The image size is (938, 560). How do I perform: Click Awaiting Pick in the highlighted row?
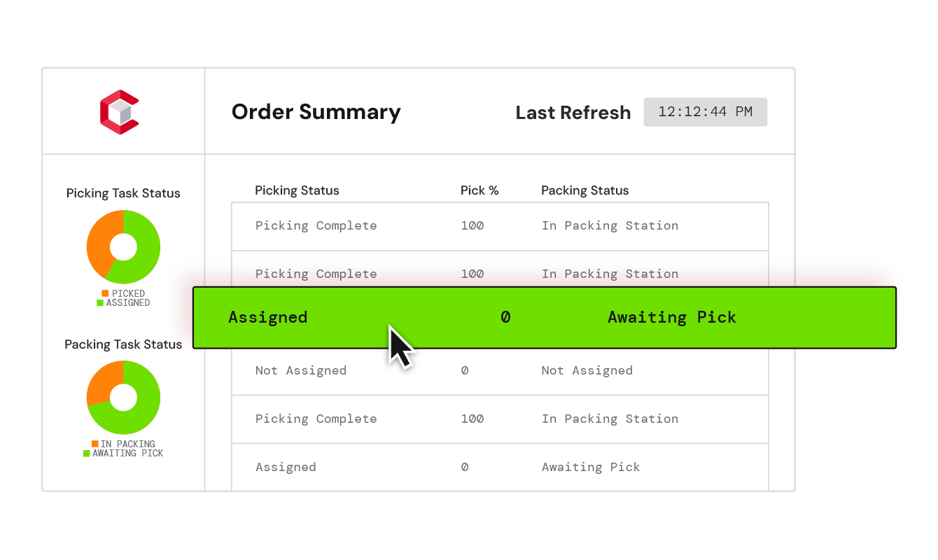point(672,318)
